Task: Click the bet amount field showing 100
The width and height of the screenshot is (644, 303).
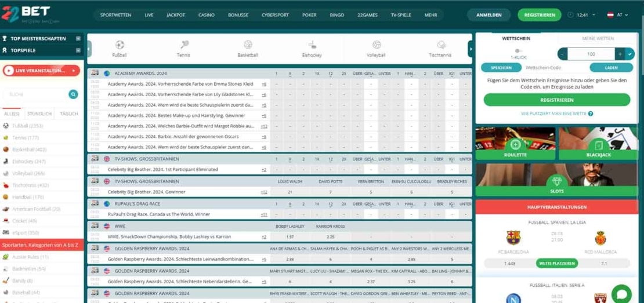Action: (x=591, y=54)
